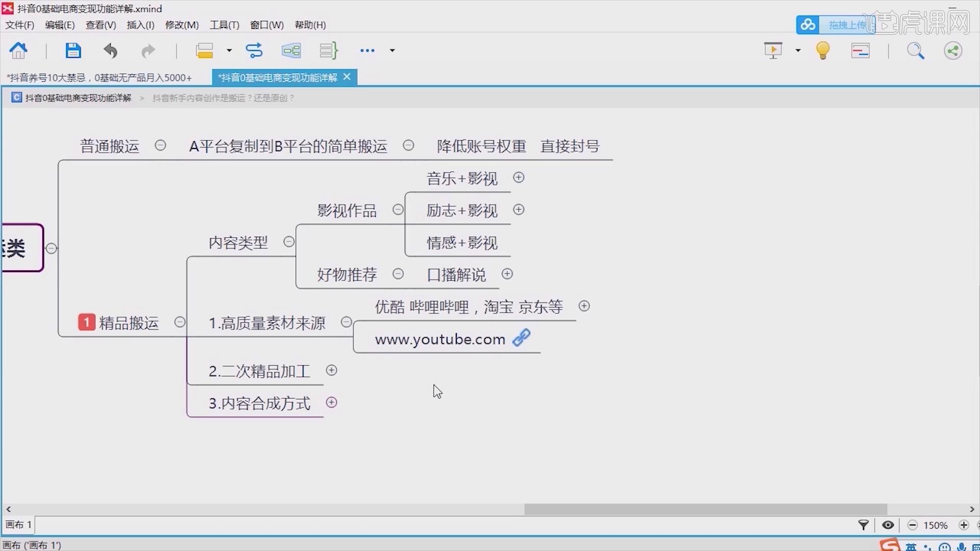This screenshot has height=551, width=980.
Task: Switch to 抖音养号10大禁忌 tab
Action: pyautogui.click(x=99, y=78)
